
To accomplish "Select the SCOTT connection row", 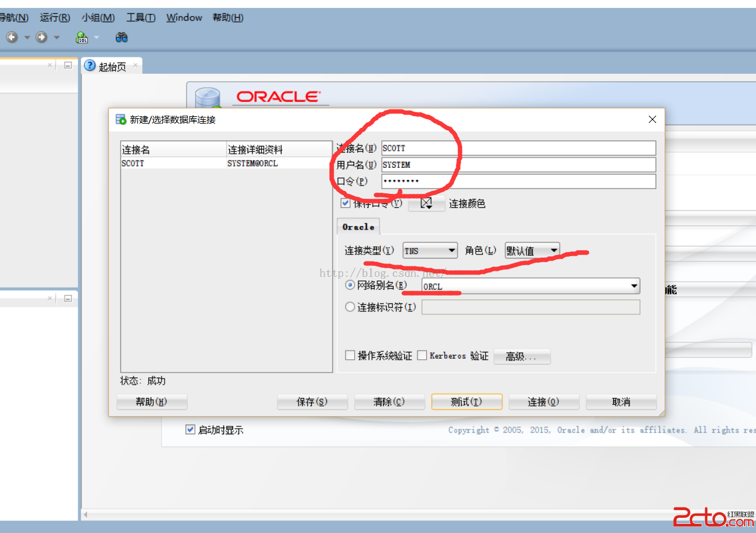I will coord(226,164).
